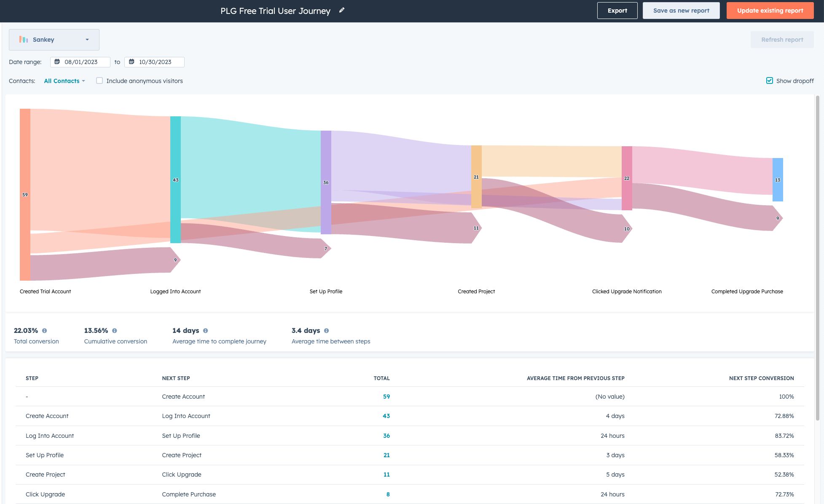Click info icon beside 3.4 days metric

(327, 331)
